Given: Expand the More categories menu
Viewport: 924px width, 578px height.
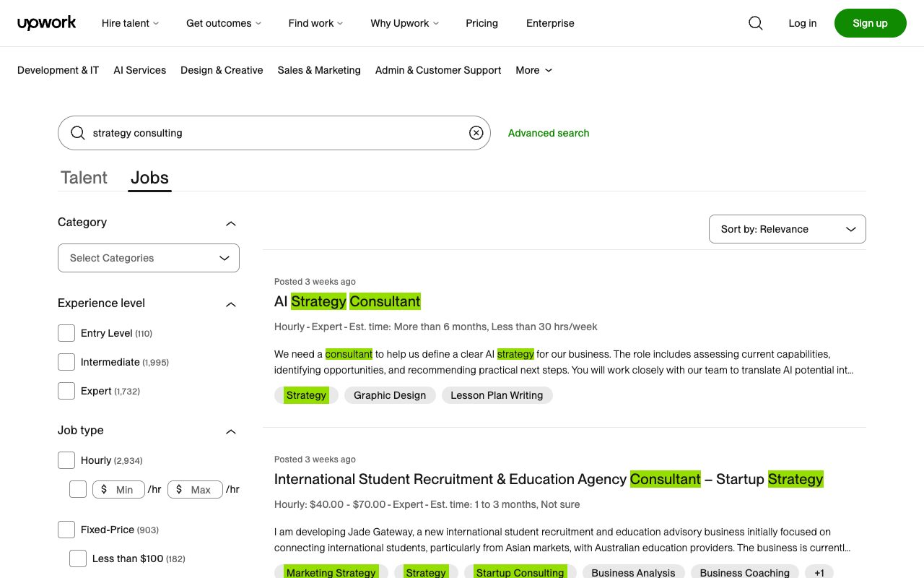Looking at the screenshot, I should pyautogui.click(x=534, y=70).
